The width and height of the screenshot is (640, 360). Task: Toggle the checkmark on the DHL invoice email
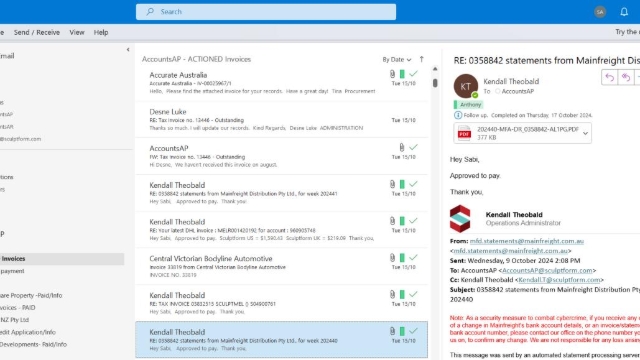click(x=413, y=221)
